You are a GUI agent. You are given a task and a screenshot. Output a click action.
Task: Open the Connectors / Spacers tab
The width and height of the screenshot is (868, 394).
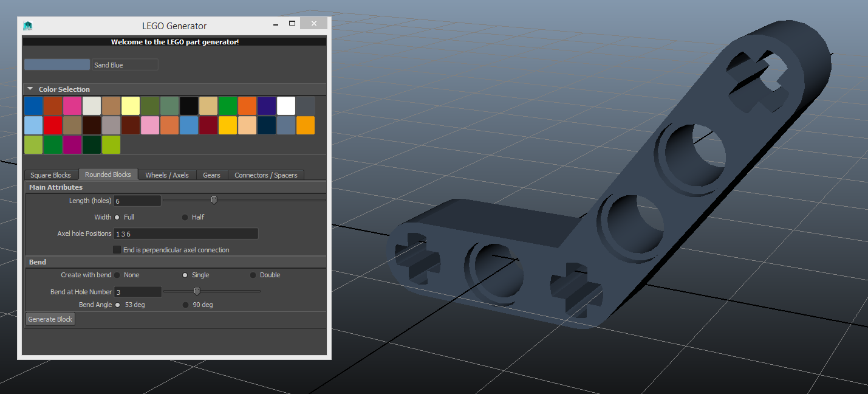pyautogui.click(x=266, y=175)
